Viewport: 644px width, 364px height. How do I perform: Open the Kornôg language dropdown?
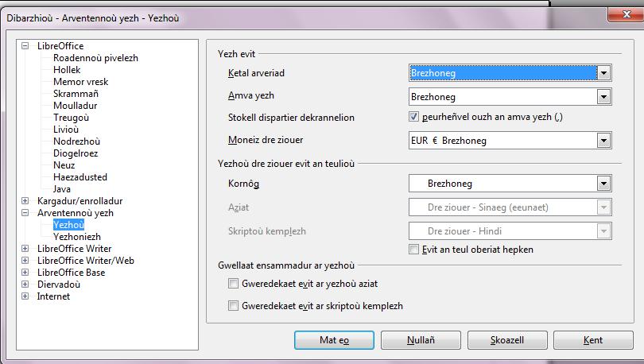point(604,184)
